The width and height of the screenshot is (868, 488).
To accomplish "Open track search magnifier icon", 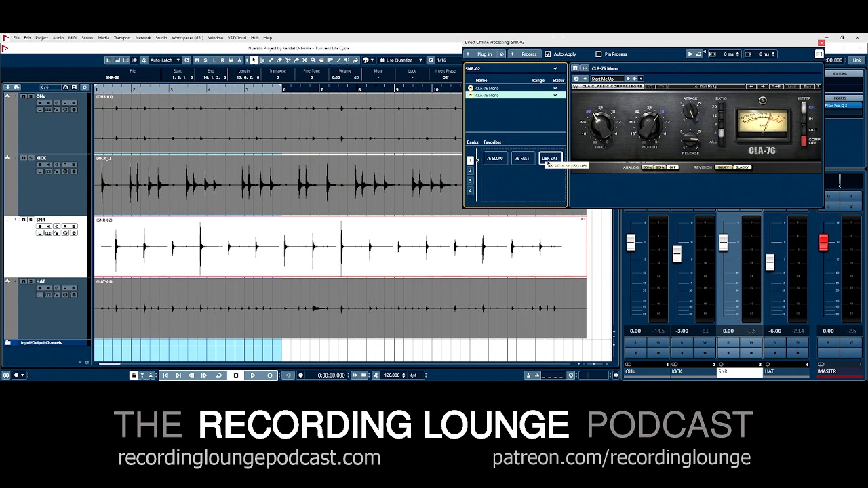I will click(84, 87).
